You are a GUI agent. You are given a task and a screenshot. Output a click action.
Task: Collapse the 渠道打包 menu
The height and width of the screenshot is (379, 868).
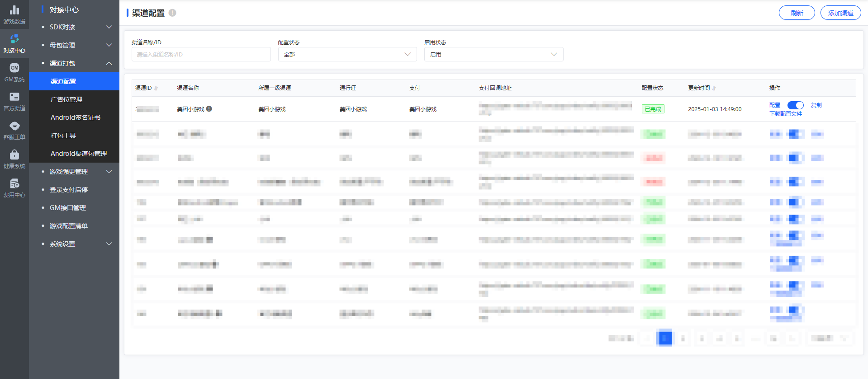click(74, 63)
